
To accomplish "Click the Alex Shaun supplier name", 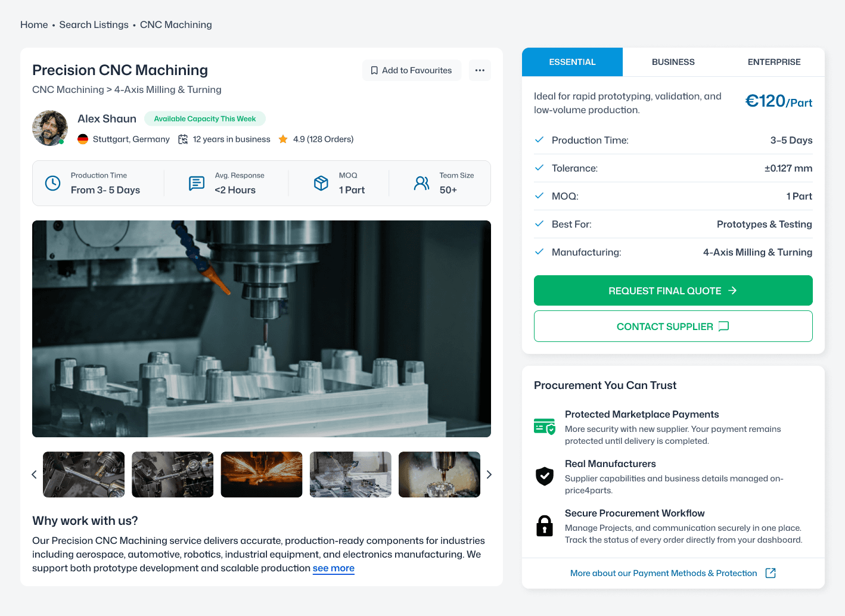I will click(107, 119).
